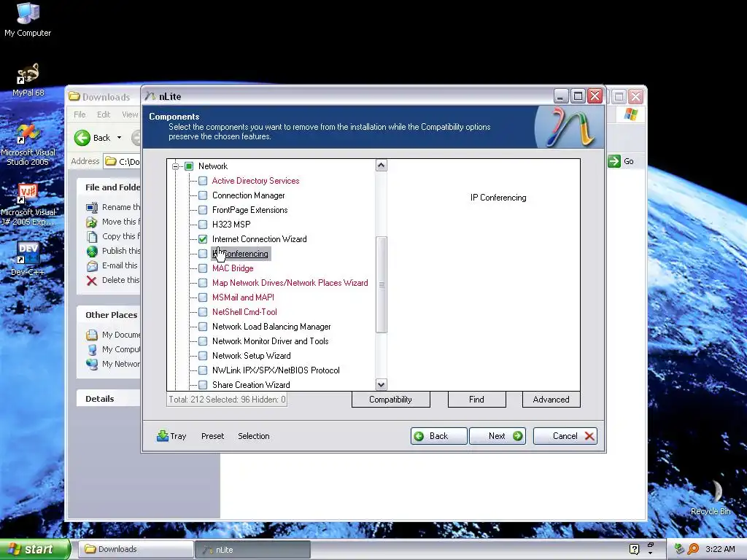Select MSMail and MAPI row

pyautogui.click(x=244, y=297)
